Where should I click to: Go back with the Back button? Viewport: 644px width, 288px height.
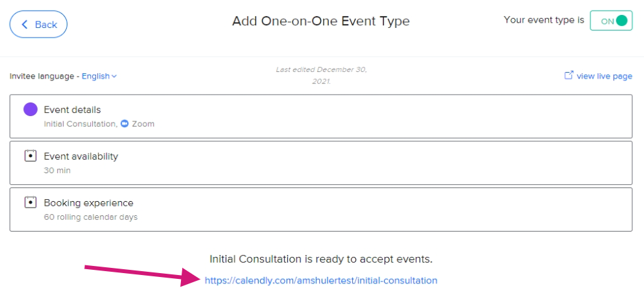point(39,25)
